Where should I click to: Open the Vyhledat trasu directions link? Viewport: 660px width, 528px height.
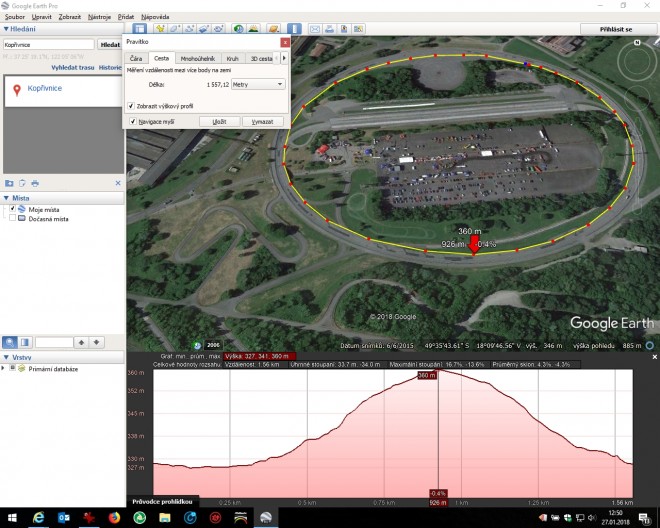pyautogui.click(x=73, y=67)
